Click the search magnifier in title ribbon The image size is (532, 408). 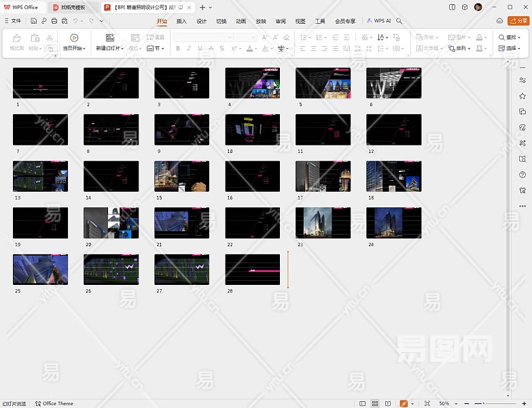pyautogui.click(x=400, y=21)
